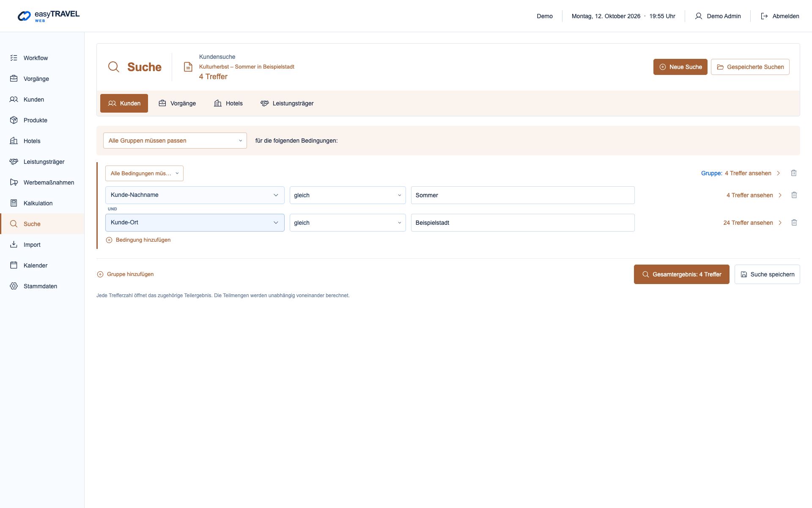Viewport: 812px width, 508px height.
Task: Delete the Kunde-Ort condition row
Action: (x=794, y=223)
